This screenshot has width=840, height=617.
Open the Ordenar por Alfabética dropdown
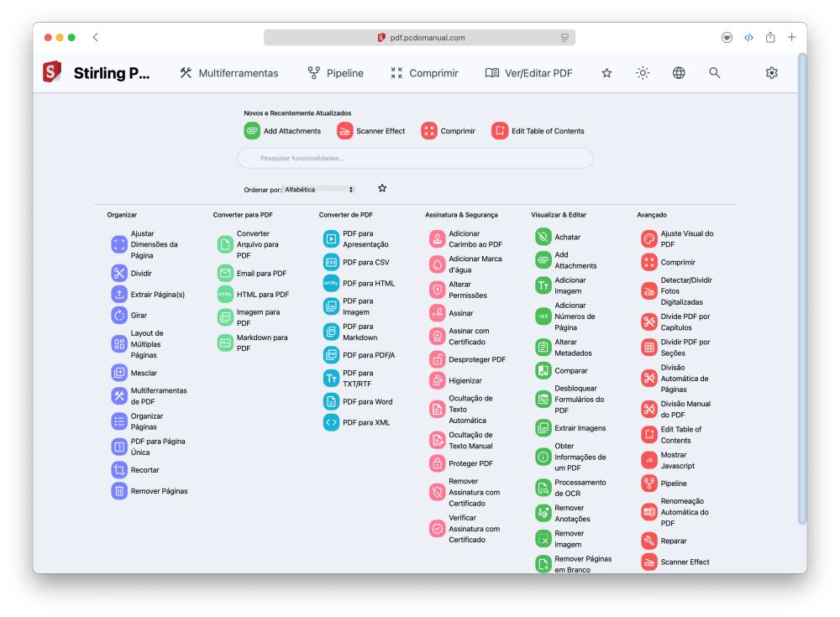(x=318, y=190)
